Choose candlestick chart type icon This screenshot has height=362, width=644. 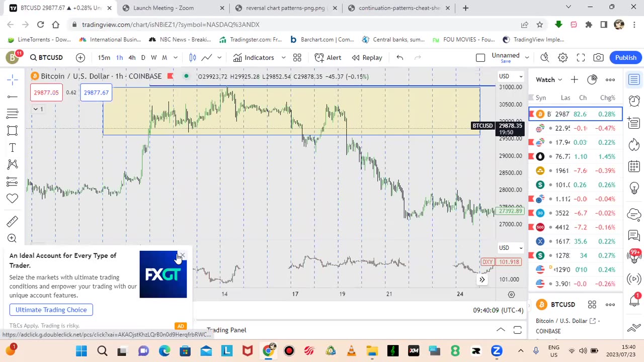(193, 58)
